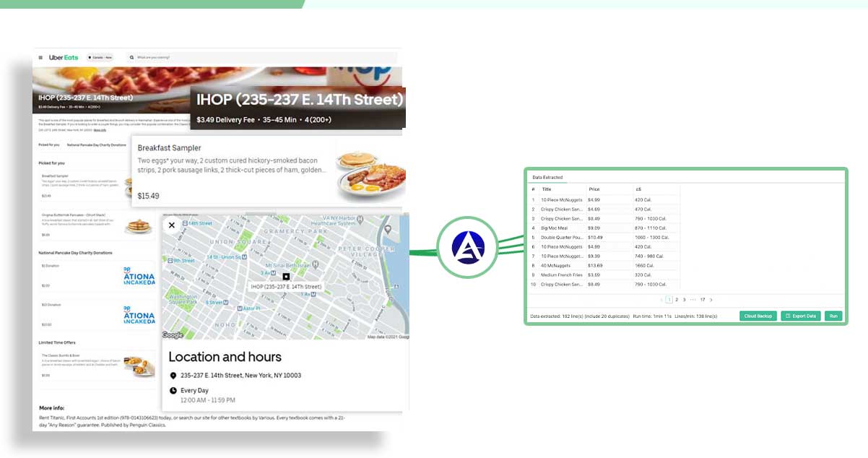Viewport: 868px width, 458px height.
Task: Click the search magnifier icon
Action: (131, 57)
